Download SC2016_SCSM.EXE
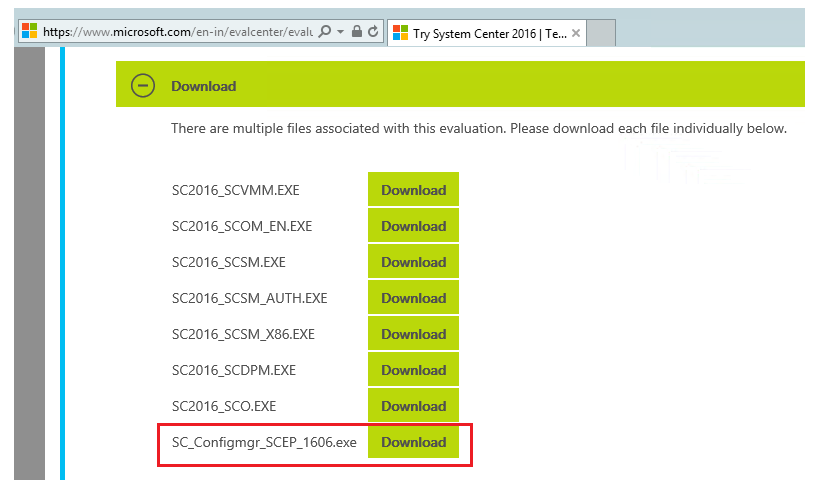The image size is (819, 490). (414, 262)
